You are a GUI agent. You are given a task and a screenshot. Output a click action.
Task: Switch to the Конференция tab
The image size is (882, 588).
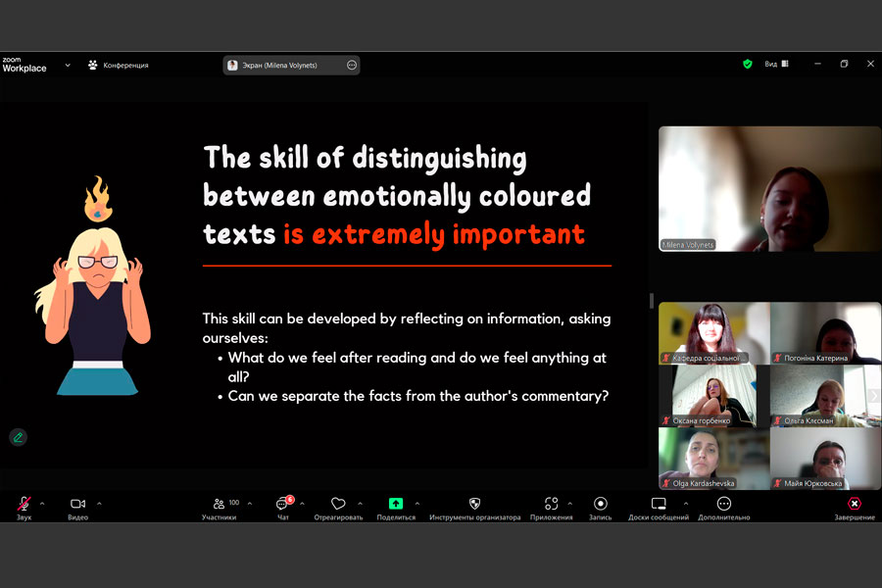[x=118, y=66]
